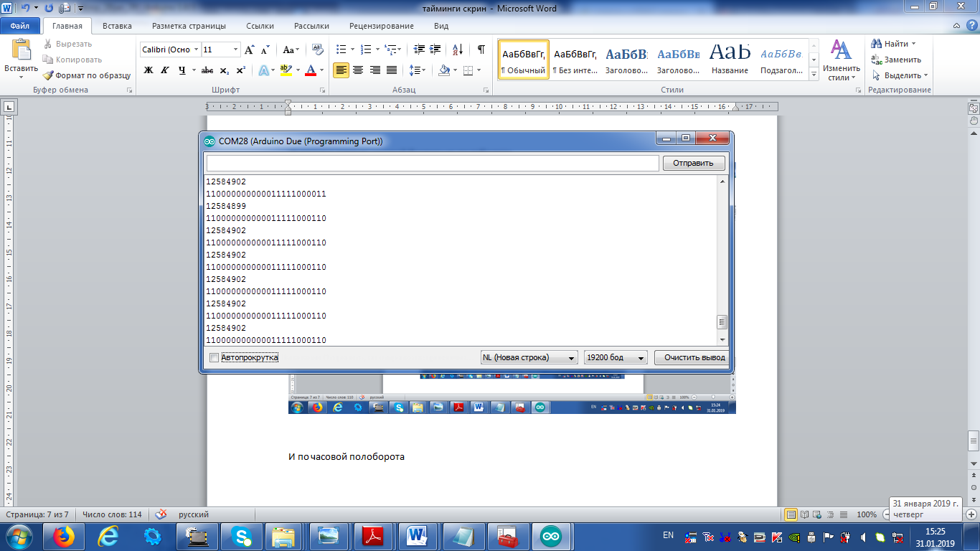980x551 pixels.
Task: Switch to the Вставка tab
Action: click(117, 26)
